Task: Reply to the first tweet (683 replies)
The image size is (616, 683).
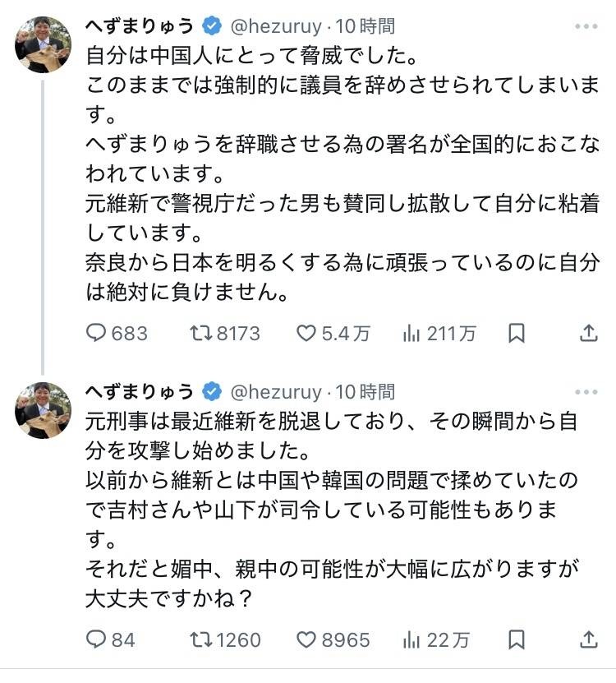Action: 97,333
